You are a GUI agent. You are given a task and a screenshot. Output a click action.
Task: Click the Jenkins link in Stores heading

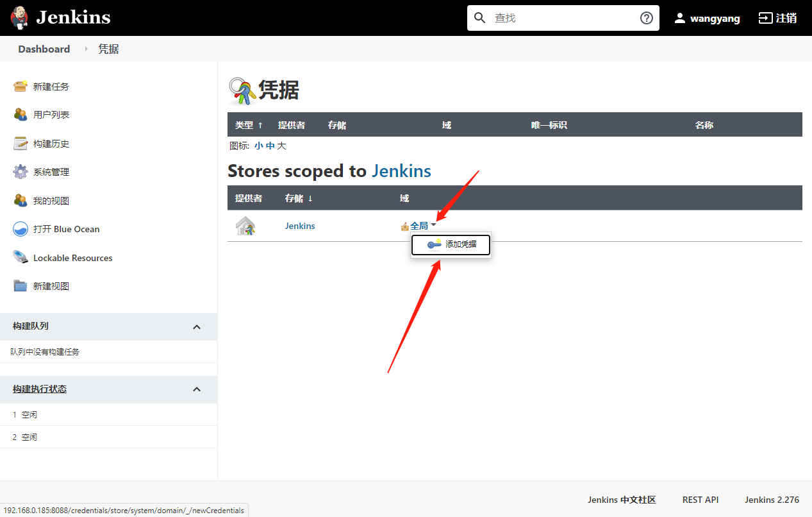tap(401, 171)
